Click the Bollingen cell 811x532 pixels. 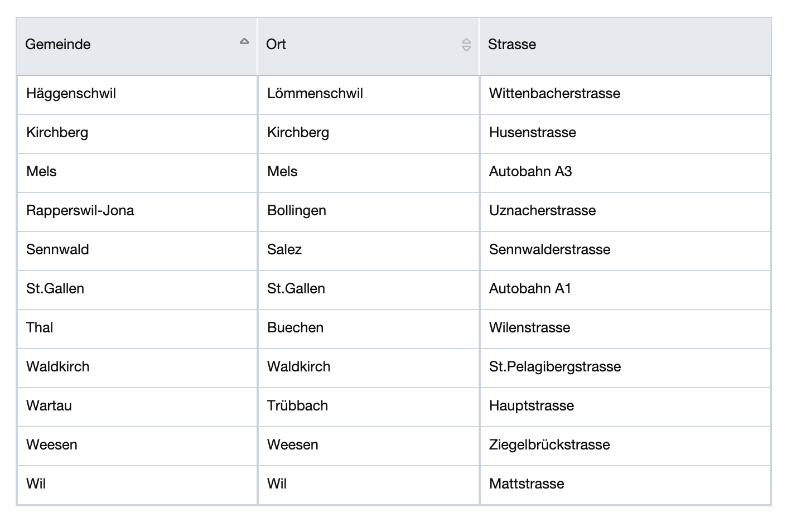click(x=369, y=212)
